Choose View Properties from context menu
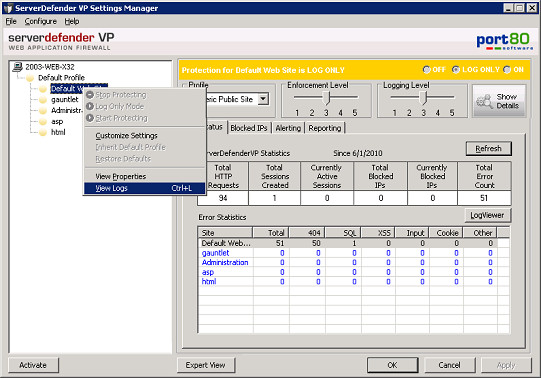 pos(145,177)
